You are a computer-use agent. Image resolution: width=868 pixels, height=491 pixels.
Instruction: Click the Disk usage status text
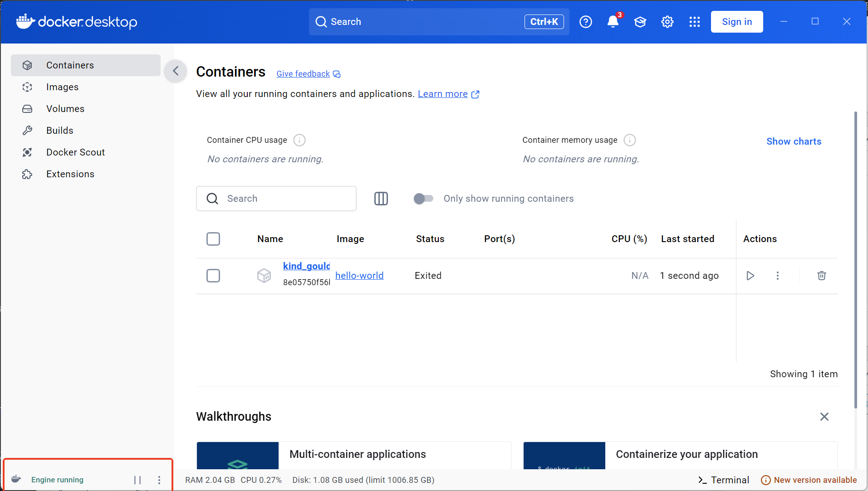pos(363,480)
